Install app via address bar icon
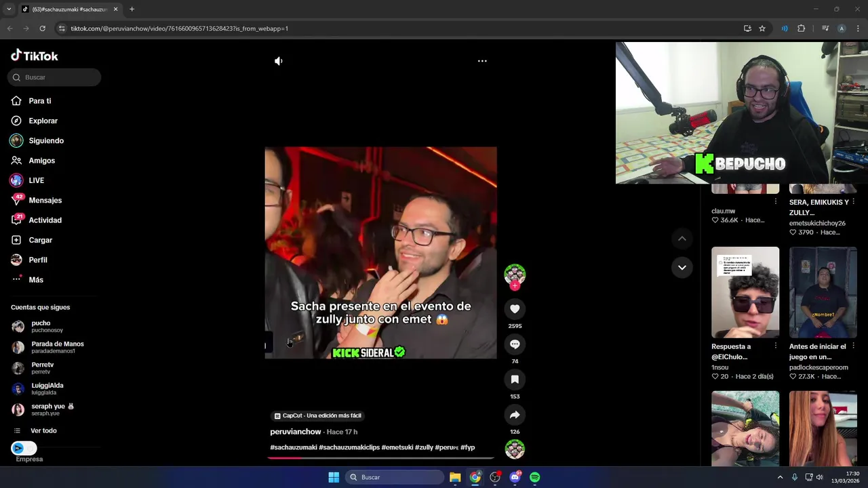The image size is (868, 488). point(747,28)
